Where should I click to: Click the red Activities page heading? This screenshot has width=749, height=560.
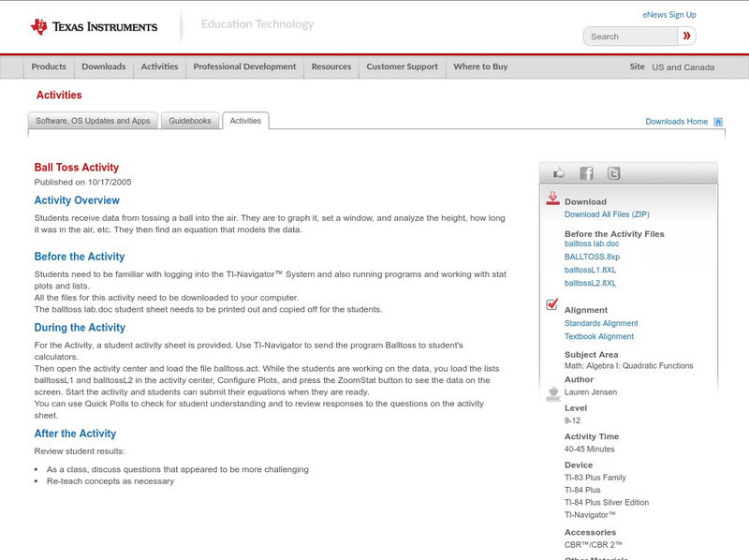coord(59,96)
